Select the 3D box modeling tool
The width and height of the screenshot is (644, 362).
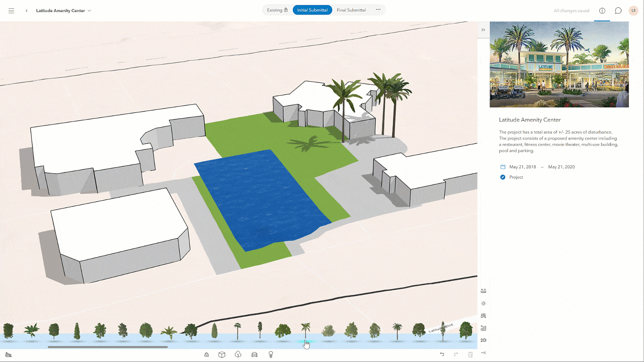(222, 354)
